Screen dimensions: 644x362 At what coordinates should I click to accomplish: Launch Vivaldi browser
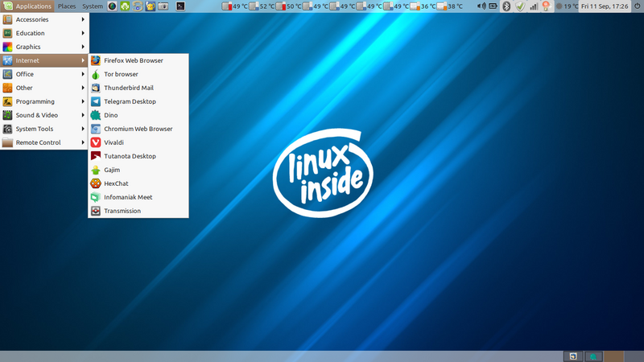coord(138,142)
